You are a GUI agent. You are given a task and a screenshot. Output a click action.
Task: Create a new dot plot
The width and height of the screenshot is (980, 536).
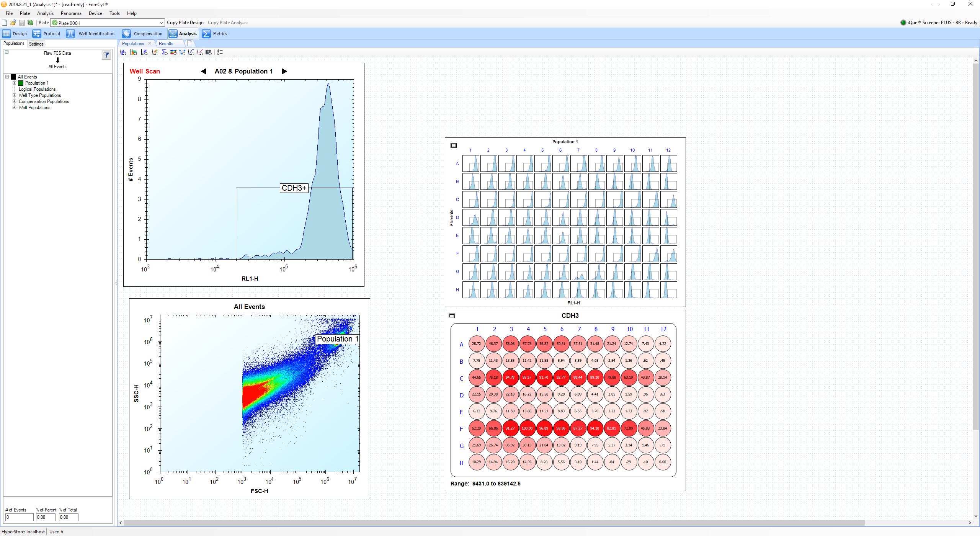coord(145,52)
